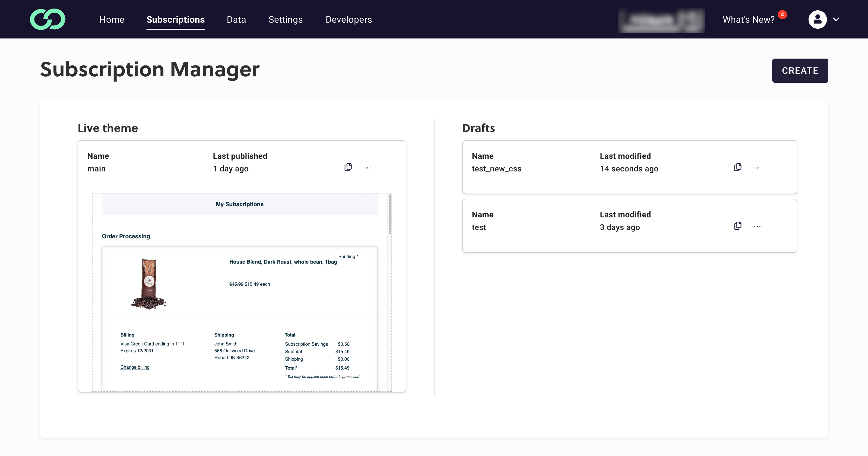Click 'Expires 12/2031' text

click(137, 351)
